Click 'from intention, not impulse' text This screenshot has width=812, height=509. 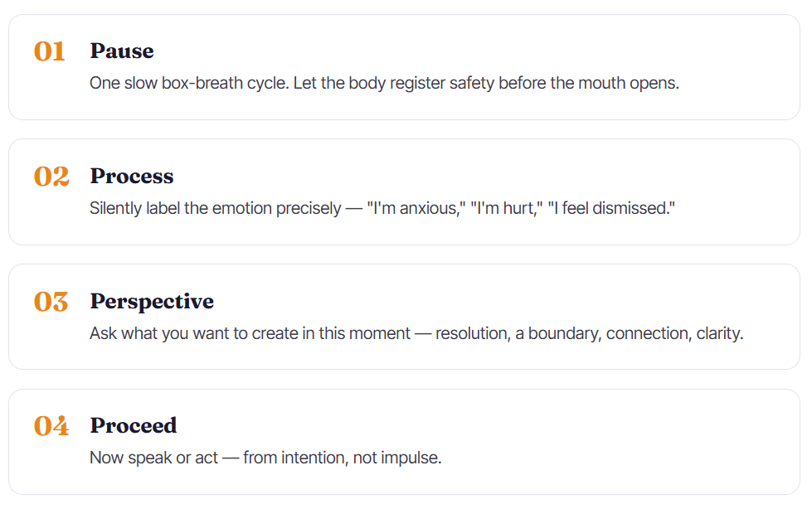342,458
